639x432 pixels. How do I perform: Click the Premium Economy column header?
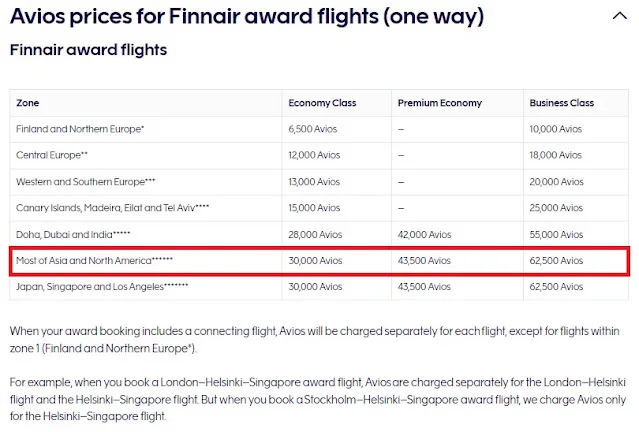[x=440, y=103]
